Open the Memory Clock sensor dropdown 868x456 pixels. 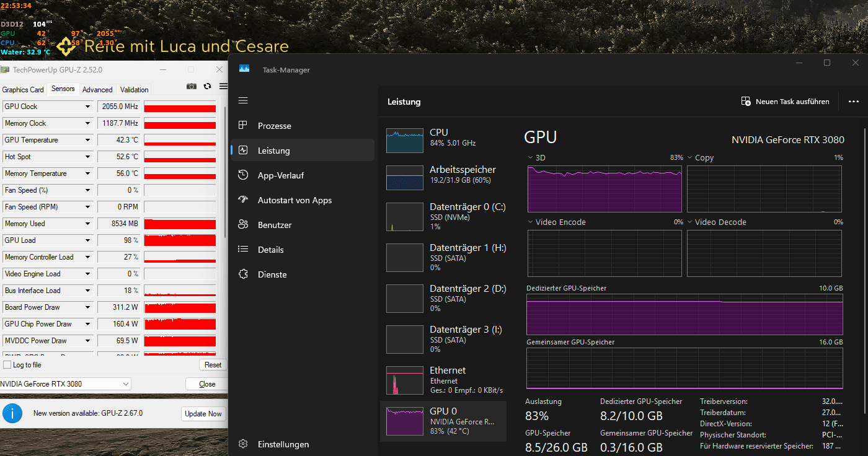pos(87,123)
